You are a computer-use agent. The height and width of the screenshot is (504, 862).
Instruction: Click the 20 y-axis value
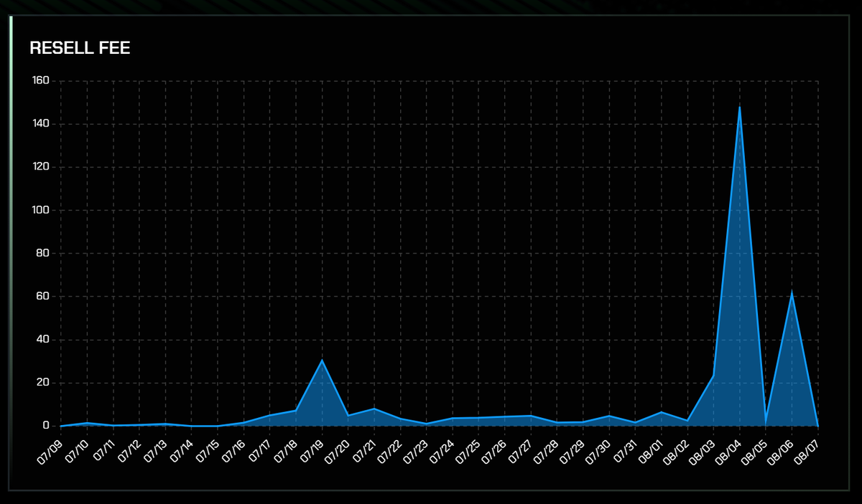pyautogui.click(x=42, y=383)
